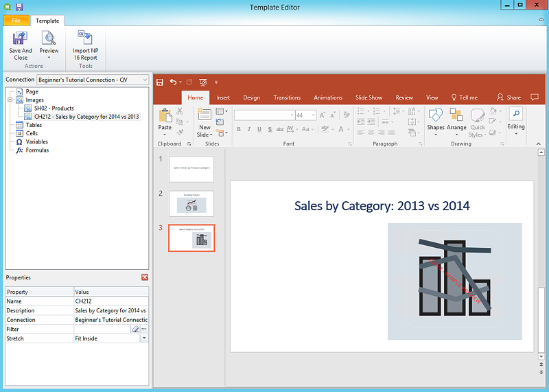Open the Stretch property dropdown
The height and width of the screenshot is (392, 549).
[144, 338]
